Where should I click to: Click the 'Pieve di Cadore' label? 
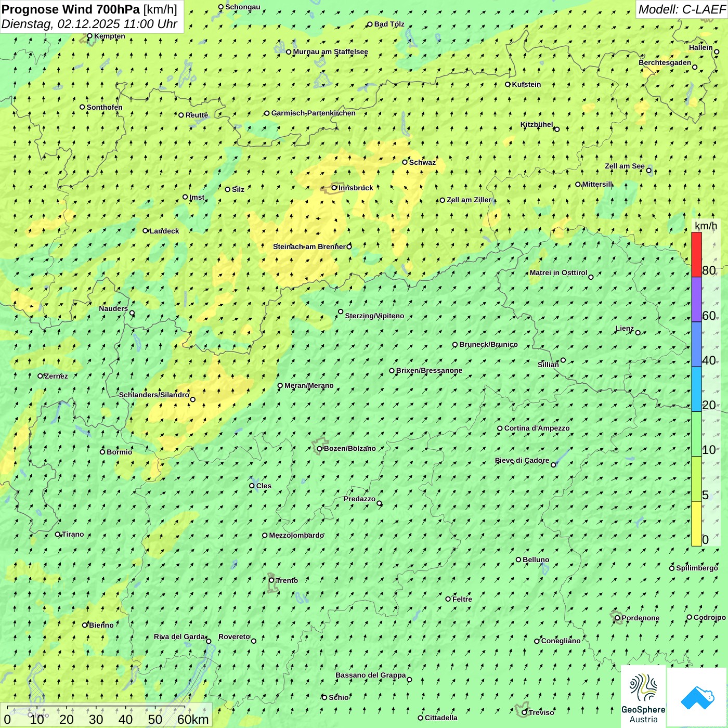point(522,460)
